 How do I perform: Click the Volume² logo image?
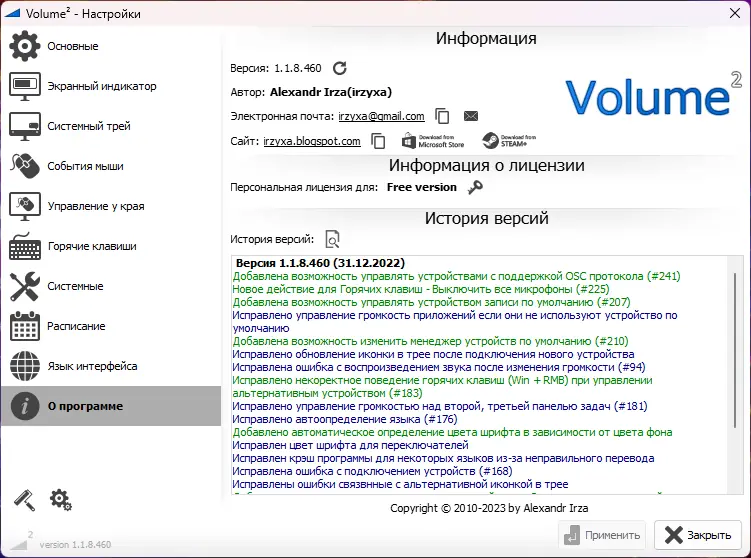653,95
